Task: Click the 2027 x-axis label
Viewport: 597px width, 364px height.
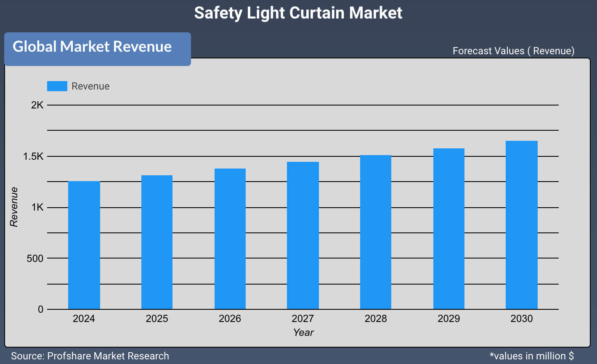Action: [x=303, y=319]
